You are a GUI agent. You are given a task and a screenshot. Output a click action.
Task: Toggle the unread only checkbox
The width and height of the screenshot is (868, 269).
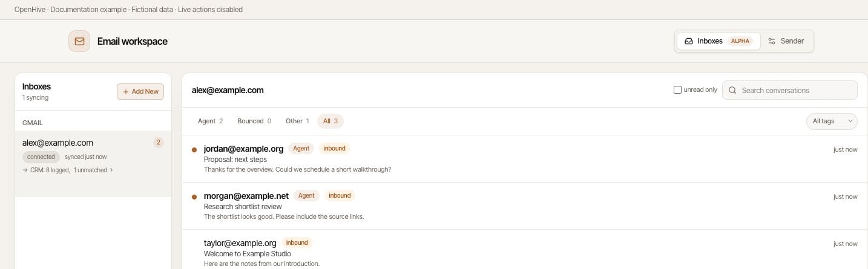pos(678,89)
